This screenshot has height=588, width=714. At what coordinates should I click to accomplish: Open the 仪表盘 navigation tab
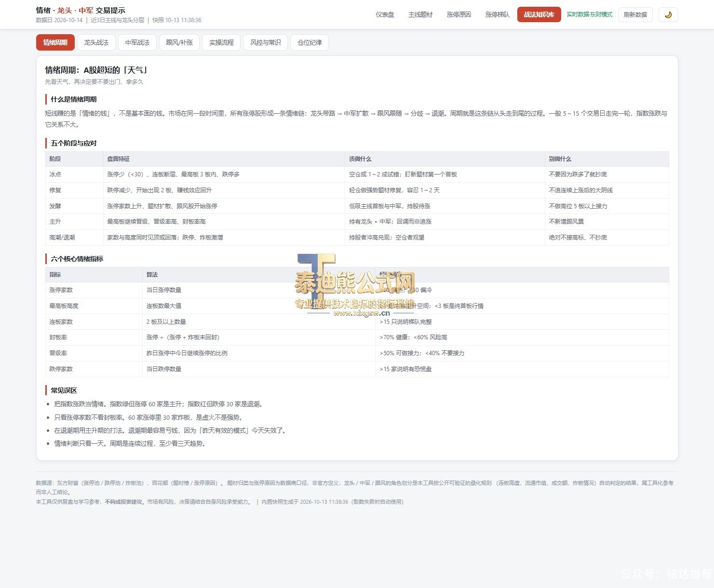click(385, 14)
